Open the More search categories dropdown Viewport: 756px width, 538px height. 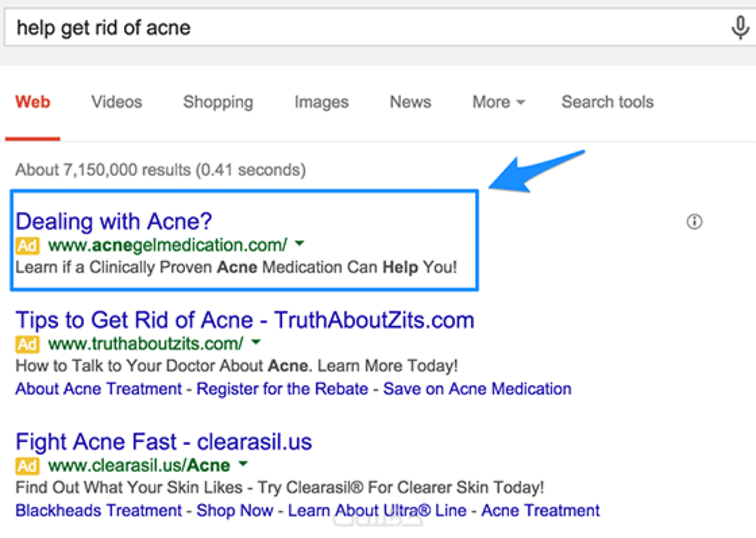click(498, 102)
